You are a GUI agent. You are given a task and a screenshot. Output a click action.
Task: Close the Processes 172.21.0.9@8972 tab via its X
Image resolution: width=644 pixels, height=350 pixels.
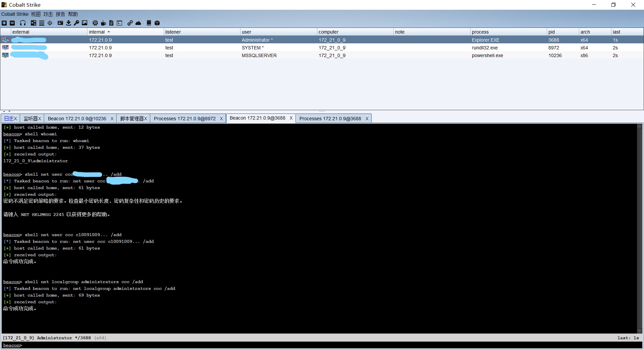coord(221,119)
